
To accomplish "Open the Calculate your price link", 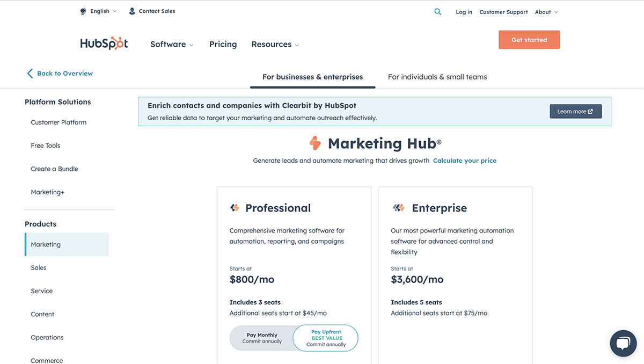I will tap(464, 161).
